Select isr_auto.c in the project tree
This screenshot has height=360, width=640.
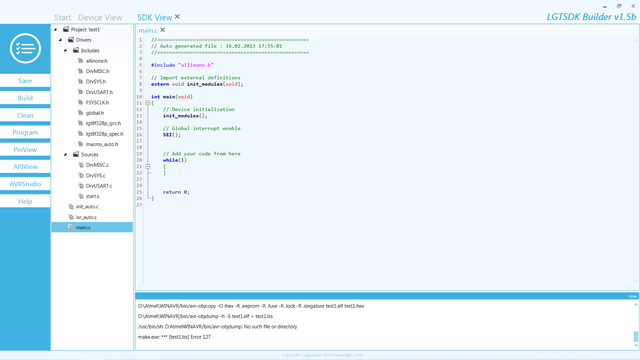[x=86, y=217]
